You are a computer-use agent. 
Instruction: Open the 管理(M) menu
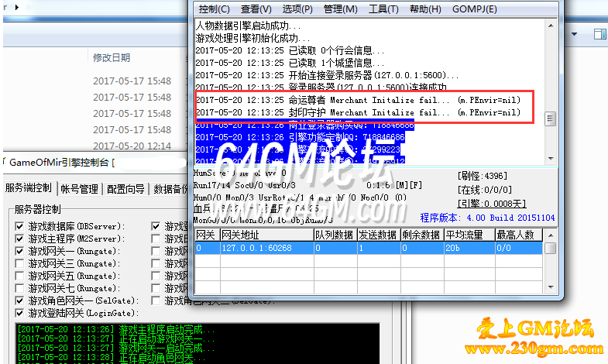point(341,9)
